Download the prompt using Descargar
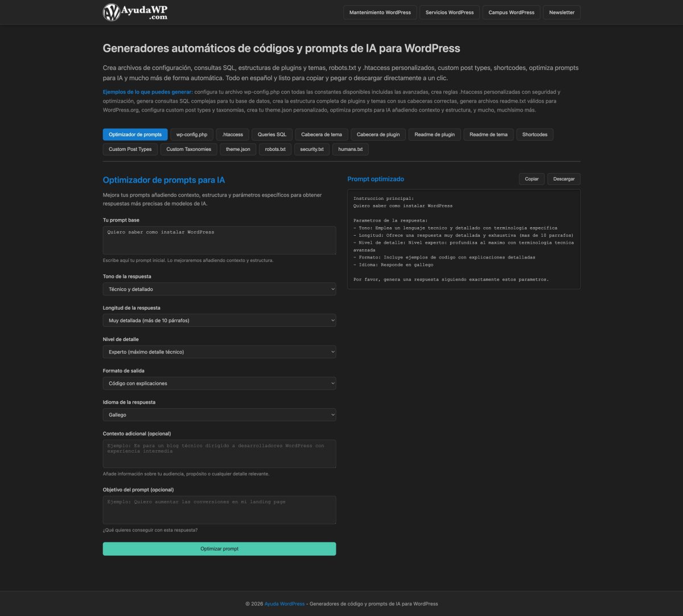Screen dimensions: 683x616 pyautogui.click(x=563, y=178)
